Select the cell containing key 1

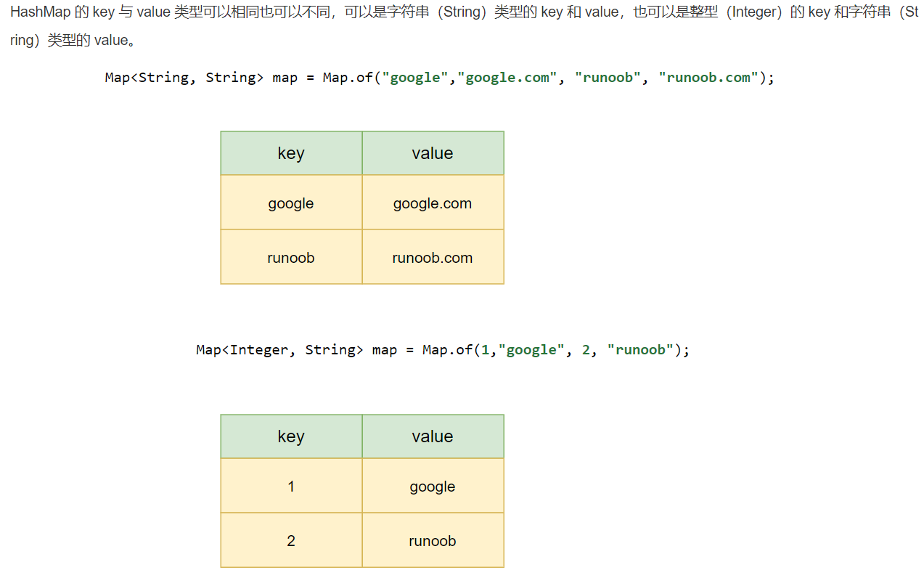(291, 486)
